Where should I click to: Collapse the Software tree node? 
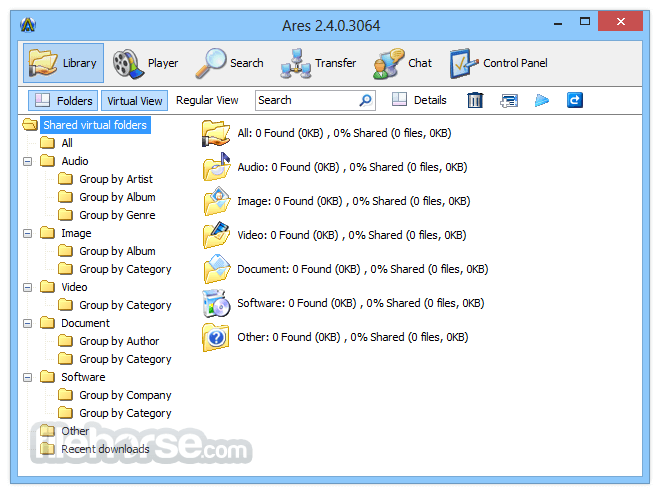tap(28, 378)
